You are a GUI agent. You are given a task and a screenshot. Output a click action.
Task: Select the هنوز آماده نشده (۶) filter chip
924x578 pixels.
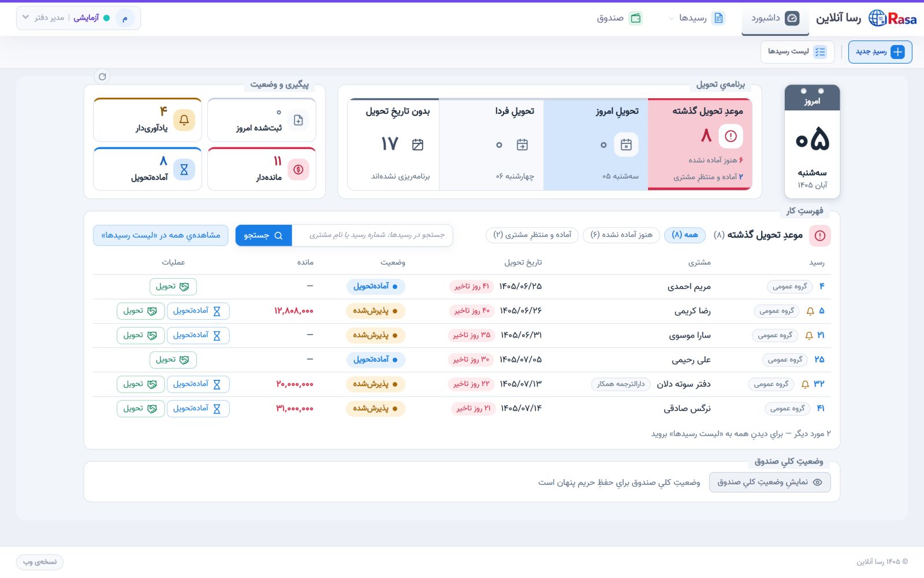point(621,235)
